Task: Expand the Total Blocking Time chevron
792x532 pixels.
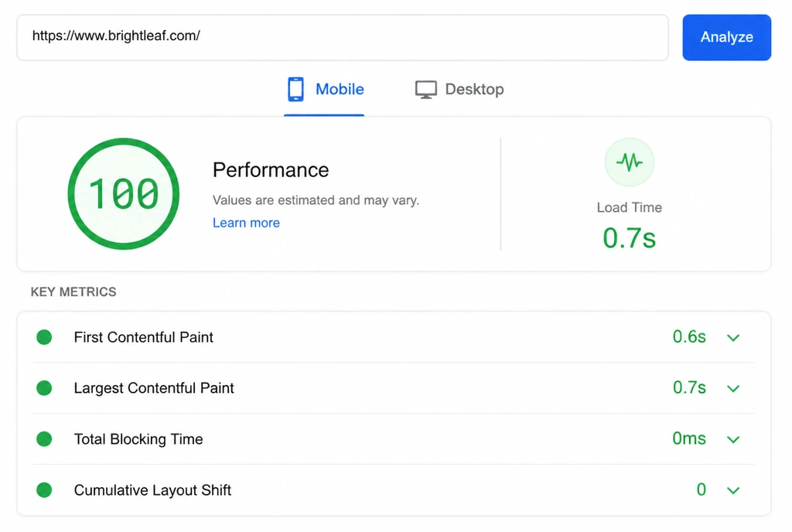Action: point(733,439)
